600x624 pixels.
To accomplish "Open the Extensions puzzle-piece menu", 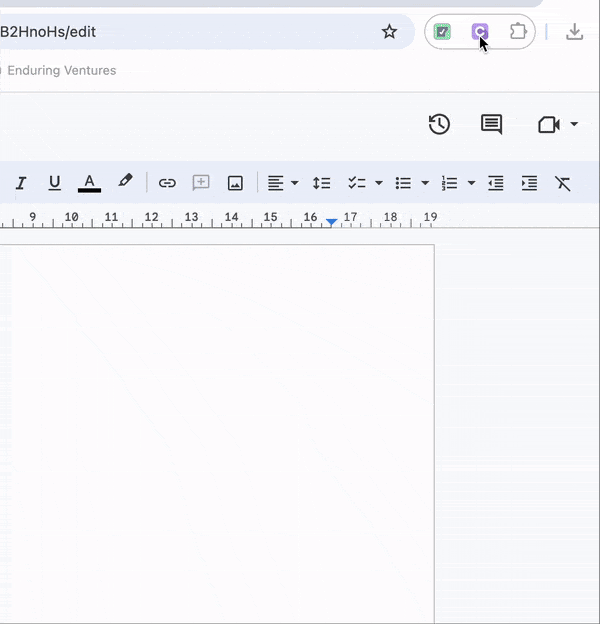I will click(x=518, y=31).
